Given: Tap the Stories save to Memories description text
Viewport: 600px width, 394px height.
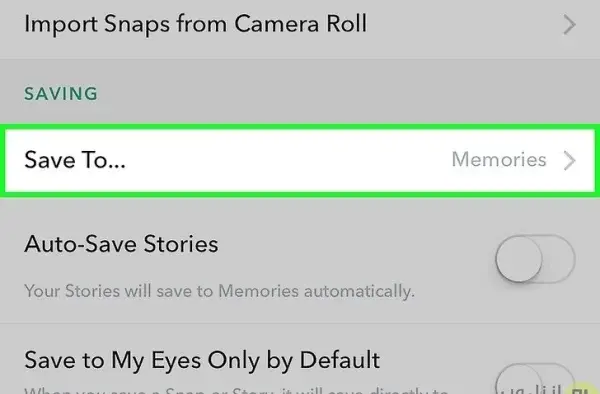Looking at the screenshot, I should click(219, 291).
